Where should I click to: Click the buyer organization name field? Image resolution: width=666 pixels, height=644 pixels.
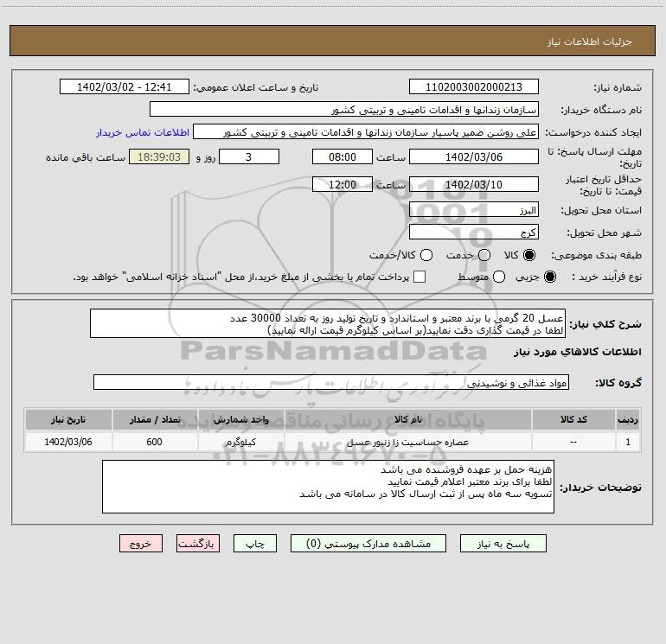(x=344, y=110)
